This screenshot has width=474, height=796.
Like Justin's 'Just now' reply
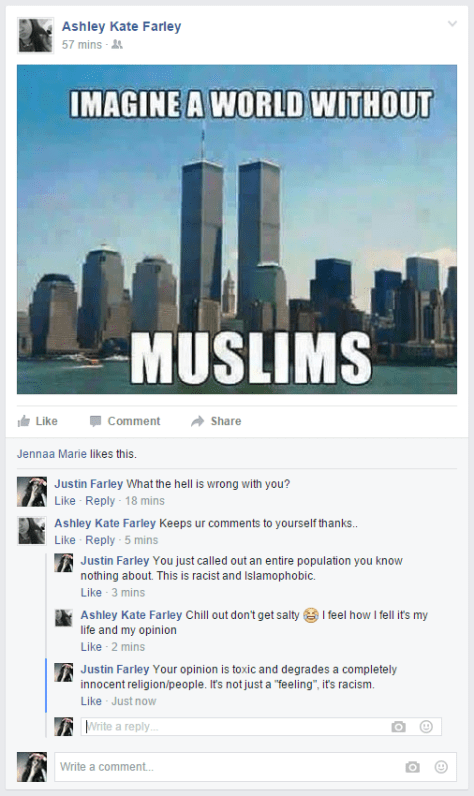91,701
